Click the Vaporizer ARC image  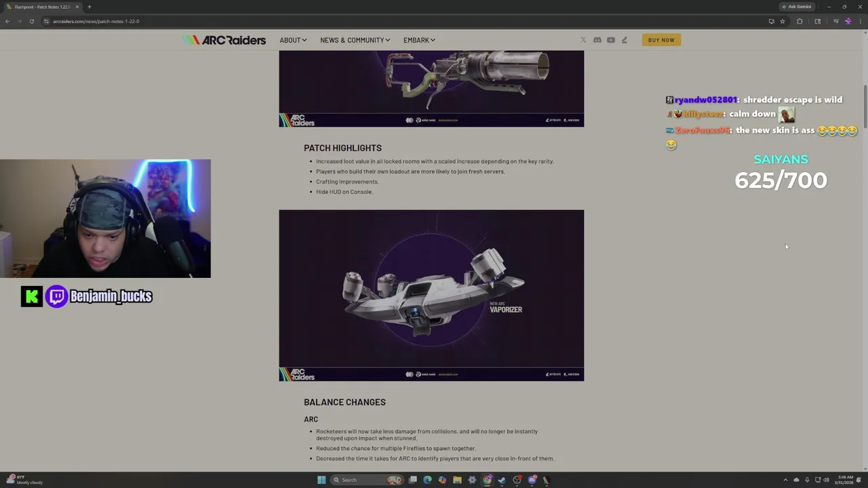(x=431, y=295)
